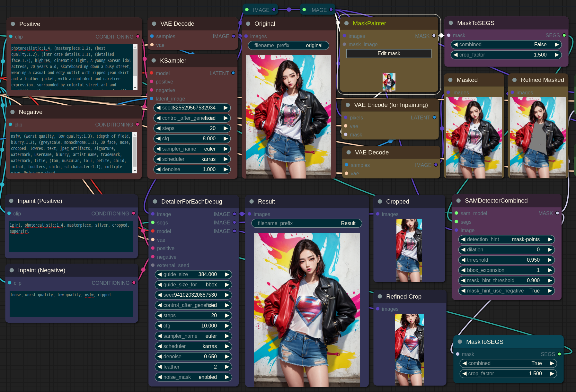This screenshot has height=392, width=576.
Task: Click the feather value slider field
Action: (x=193, y=367)
